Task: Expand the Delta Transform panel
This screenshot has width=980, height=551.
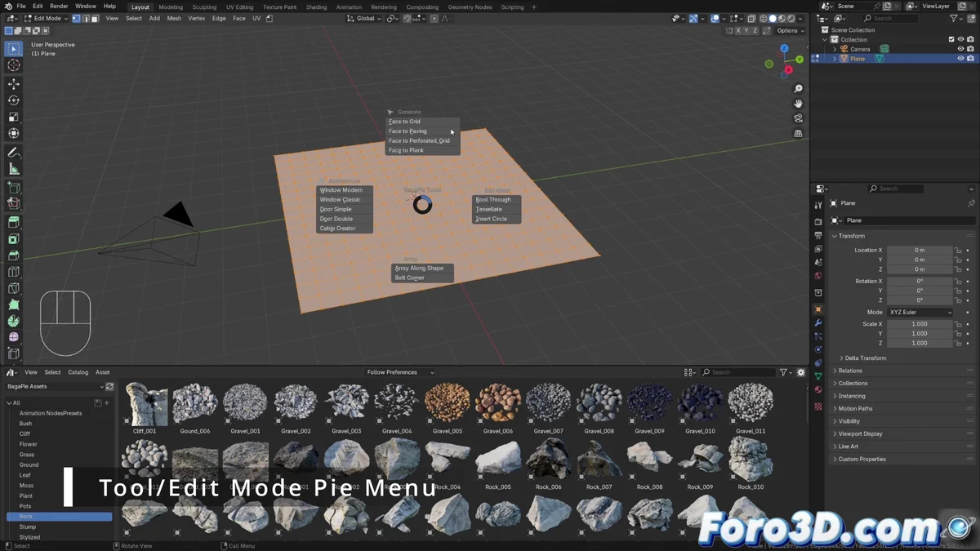Action: pos(865,358)
